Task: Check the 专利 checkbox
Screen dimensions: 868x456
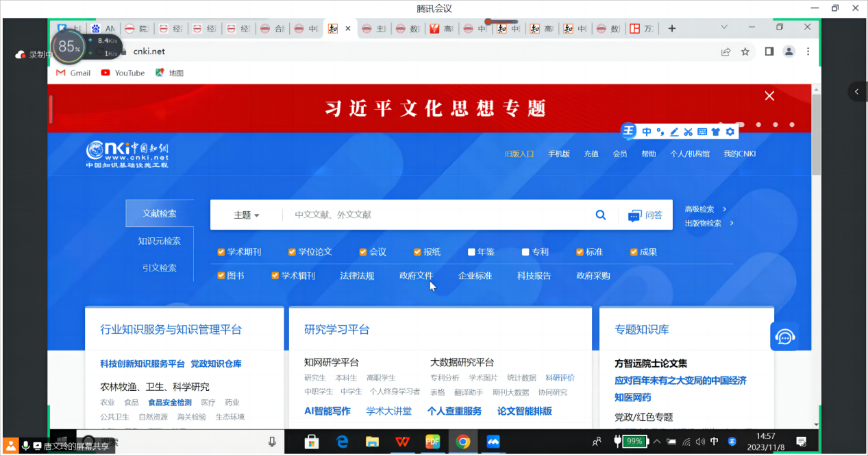Action: (x=525, y=252)
